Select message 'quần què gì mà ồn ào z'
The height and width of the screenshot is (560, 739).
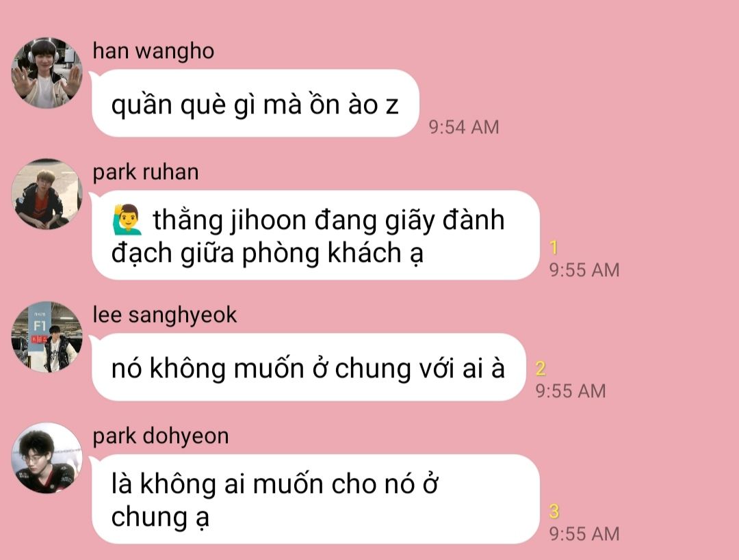[255, 103]
